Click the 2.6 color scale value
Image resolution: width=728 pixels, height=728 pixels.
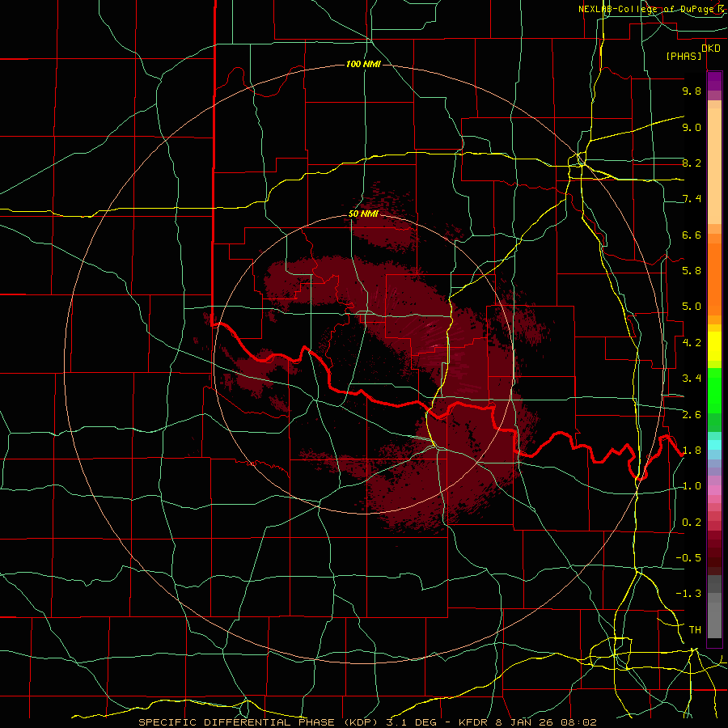point(692,415)
